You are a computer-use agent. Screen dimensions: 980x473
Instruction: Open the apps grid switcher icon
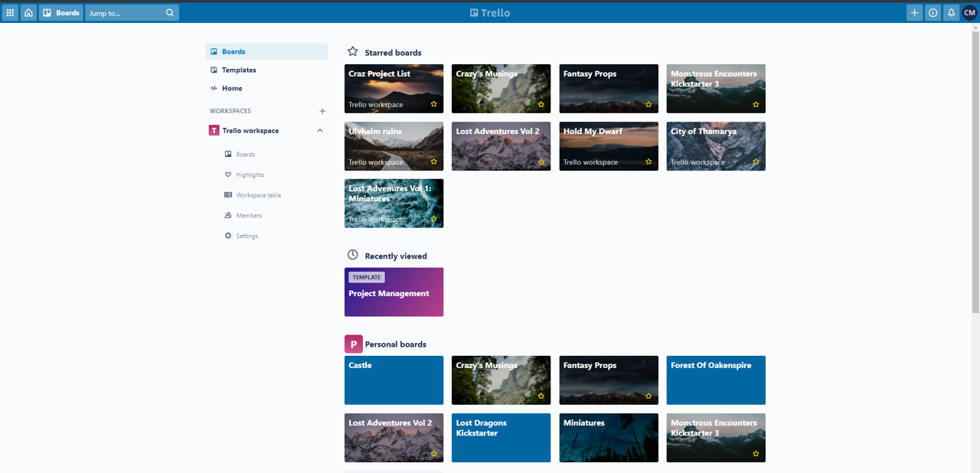click(x=10, y=13)
